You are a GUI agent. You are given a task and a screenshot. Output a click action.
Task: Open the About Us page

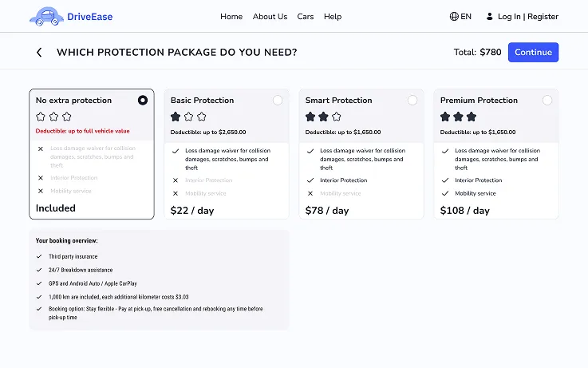click(x=270, y=16)
